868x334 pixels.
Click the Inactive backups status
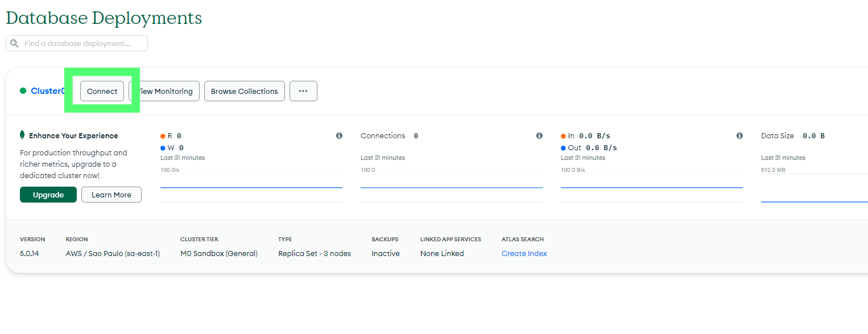click(x=386, y=253)
